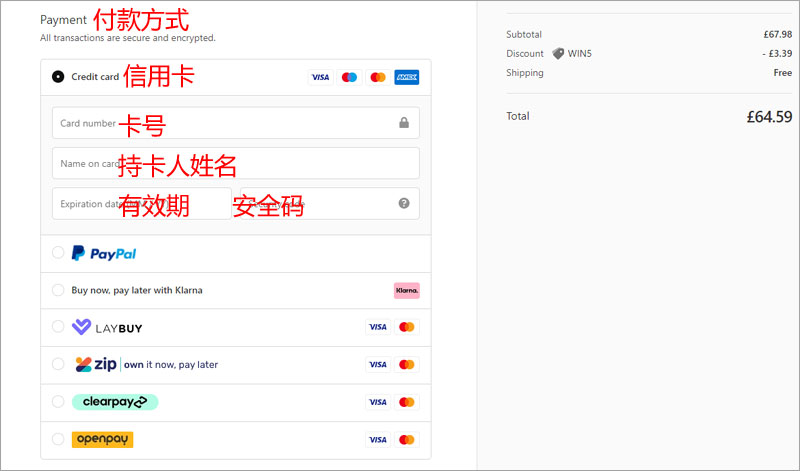
Task: Click the Maestro logo in Credit card row
Action: [349, 77]
